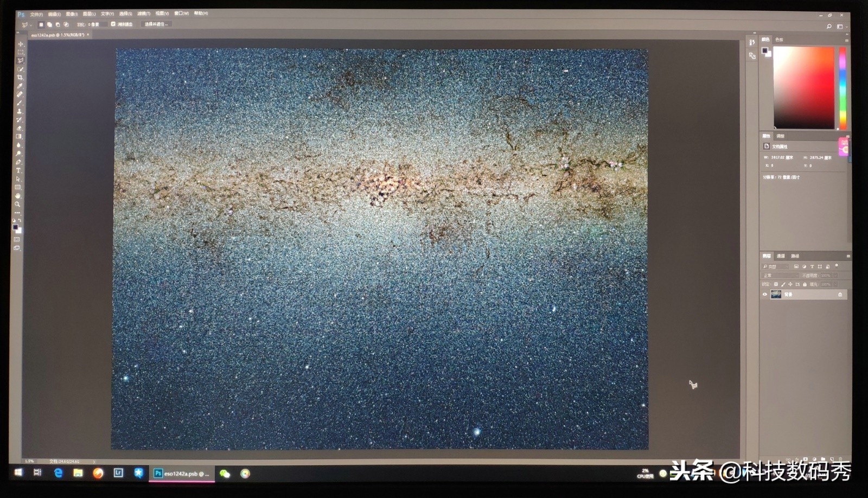The width and height of the screenshot is (868, 498).
Task: Hide the 背景 layer with eye icon
Action: pos(765,295)
